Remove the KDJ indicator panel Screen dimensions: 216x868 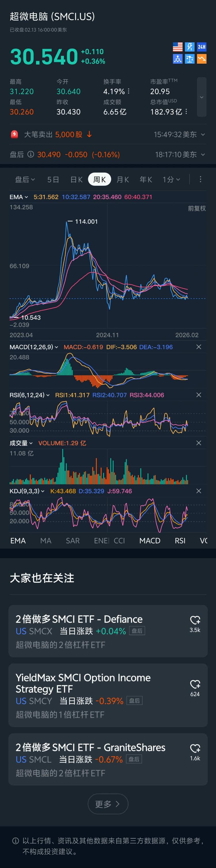click(x=199, y=491)
